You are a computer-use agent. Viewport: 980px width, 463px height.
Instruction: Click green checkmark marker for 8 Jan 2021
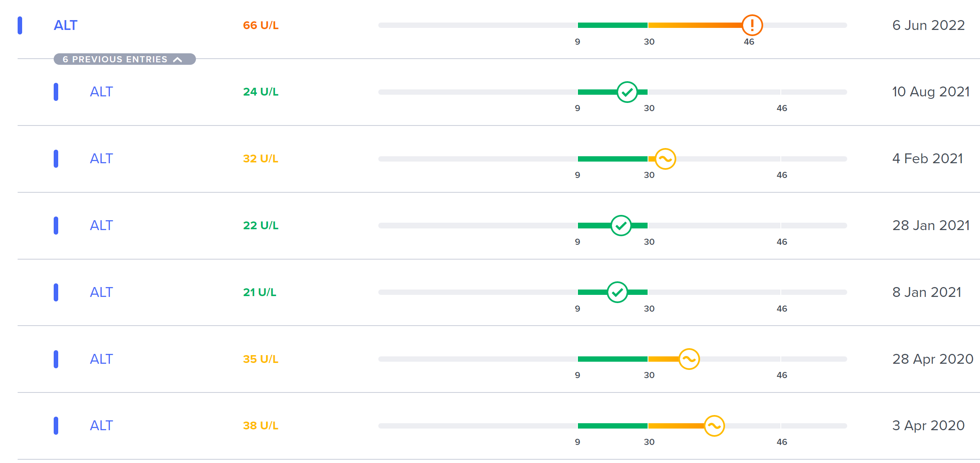(x=617, y=292)
